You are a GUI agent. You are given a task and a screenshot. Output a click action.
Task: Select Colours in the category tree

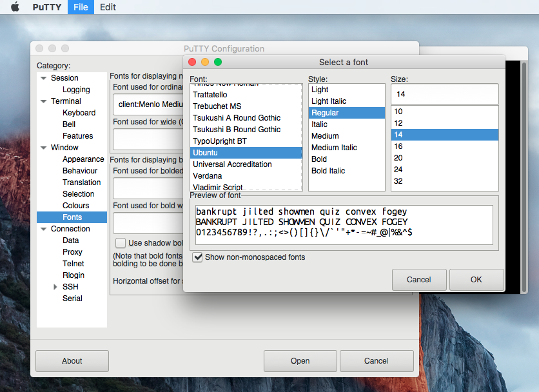point(76,206)
